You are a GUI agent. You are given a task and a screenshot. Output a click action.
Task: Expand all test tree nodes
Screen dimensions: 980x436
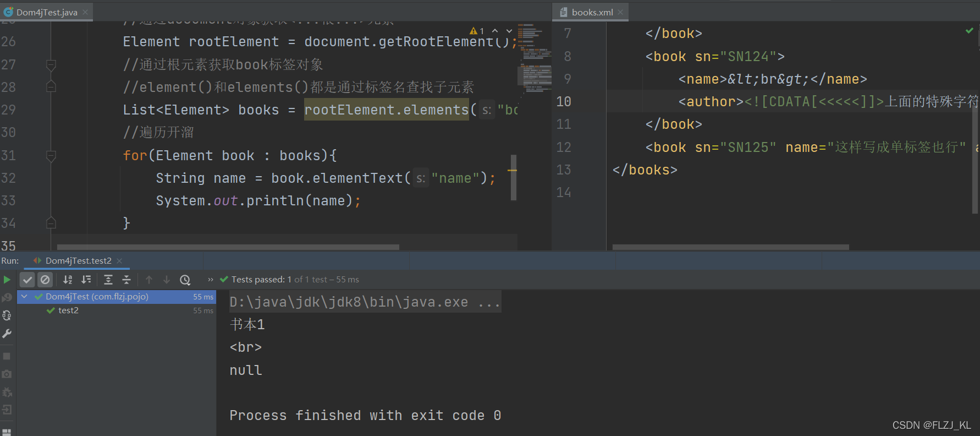click(x=108, y=280)
